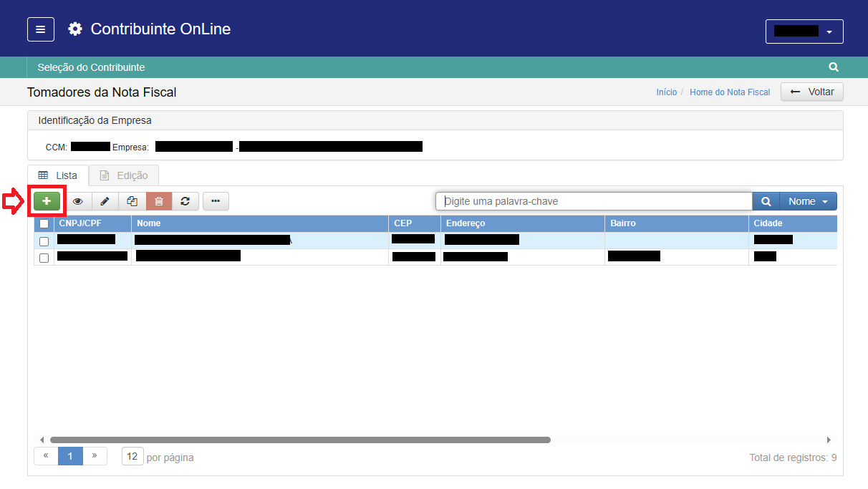Switch to the Edição tab

(x=123, y=175)
